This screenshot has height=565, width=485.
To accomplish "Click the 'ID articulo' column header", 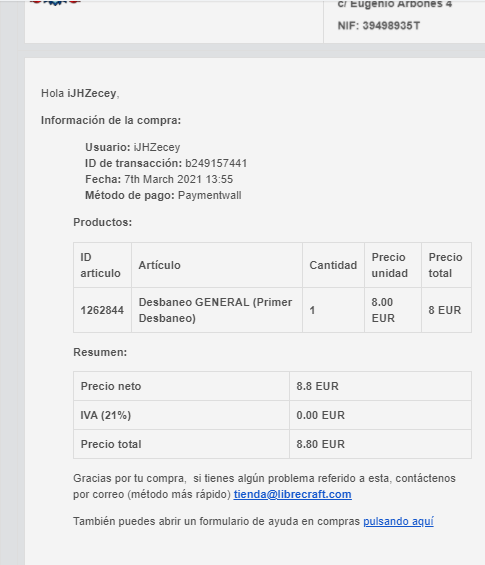I will [x=102, y=265].
